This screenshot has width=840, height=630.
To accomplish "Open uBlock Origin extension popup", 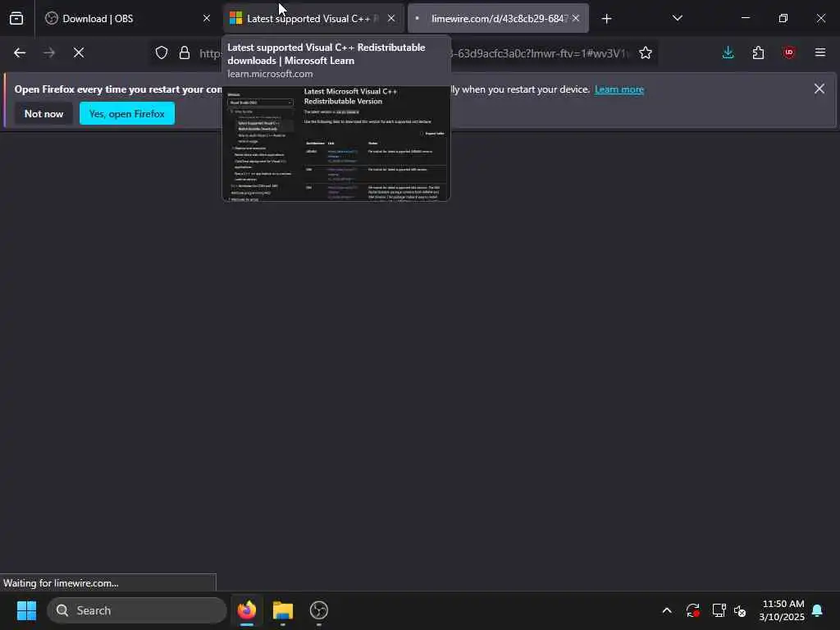I will [x=788, y=52].
